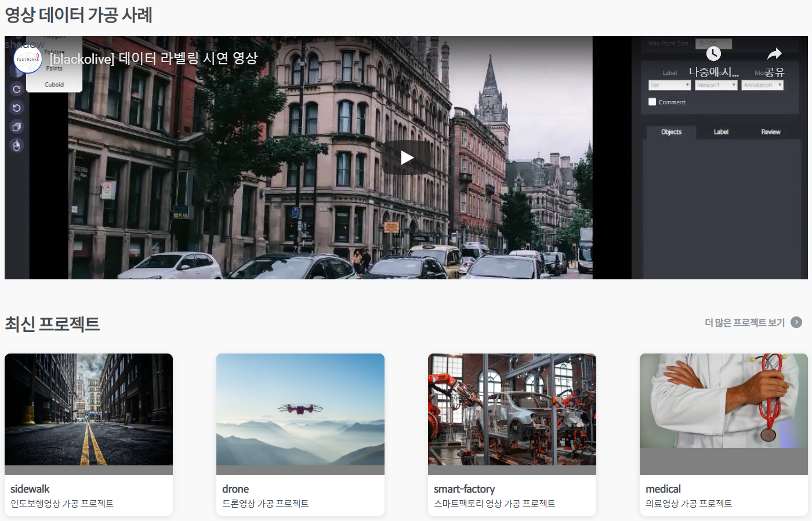
Task: Select Points in the shape menu
Action: pyautogui.click(x=54, y=68)
